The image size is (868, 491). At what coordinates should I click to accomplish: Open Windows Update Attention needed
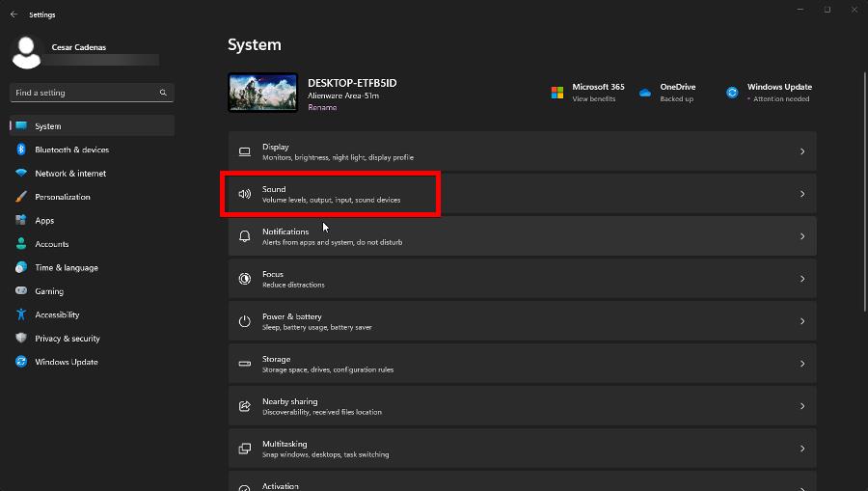tap(779, 99)
